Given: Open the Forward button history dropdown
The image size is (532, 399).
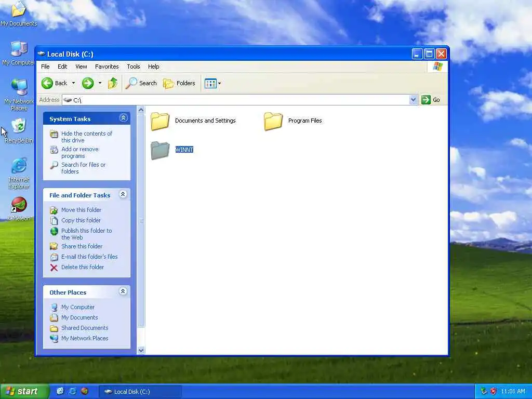Looking at the screenshot, I should click(x=100, y=83).
